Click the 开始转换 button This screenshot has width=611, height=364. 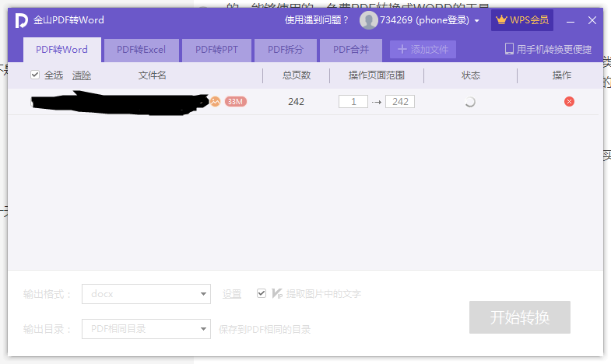point(520,317)
